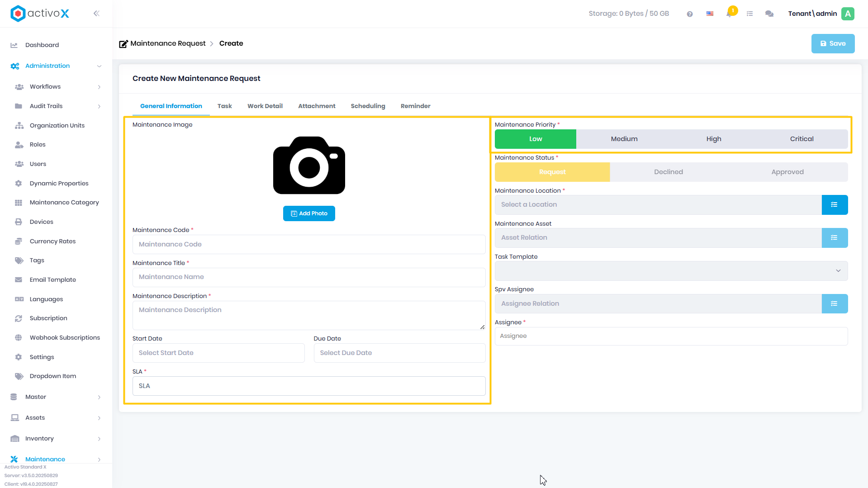The width and height of the screenshot is (868, 488).
Task: Click the Subscription refresh icon
Action: (19, 318)
